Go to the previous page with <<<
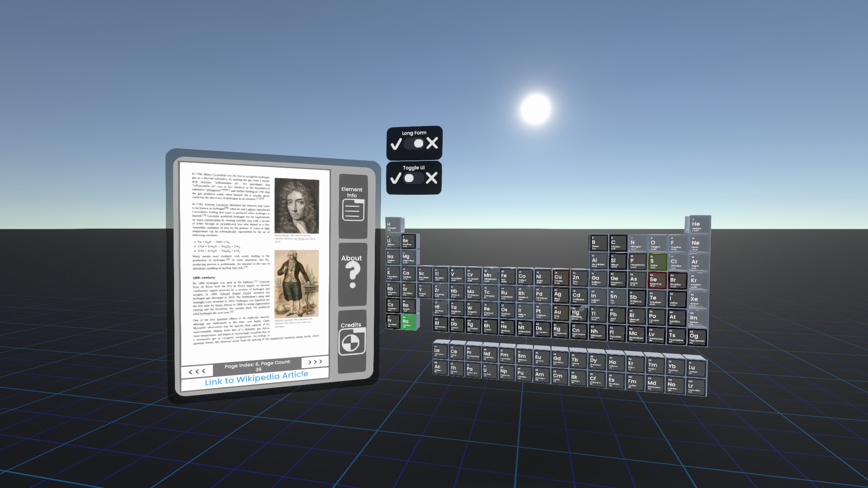 (x=197, y=371)
